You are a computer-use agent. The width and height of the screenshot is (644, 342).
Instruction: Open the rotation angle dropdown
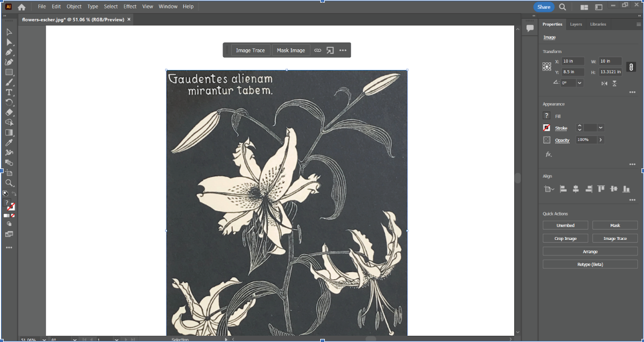click(580, 83)
